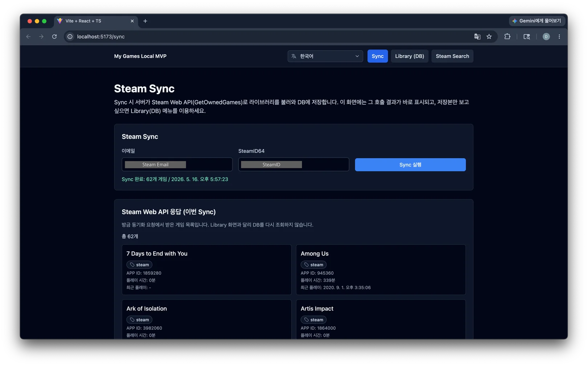Run sync with the Sync 실행 button

coord(410,165)
